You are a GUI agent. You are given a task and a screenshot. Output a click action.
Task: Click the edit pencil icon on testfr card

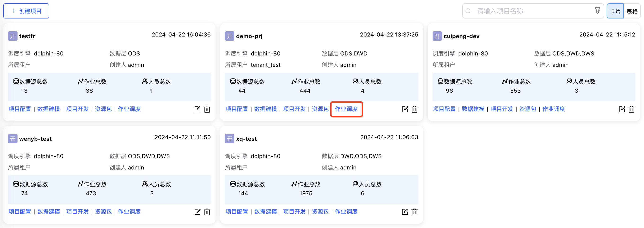tap(197, 109)
